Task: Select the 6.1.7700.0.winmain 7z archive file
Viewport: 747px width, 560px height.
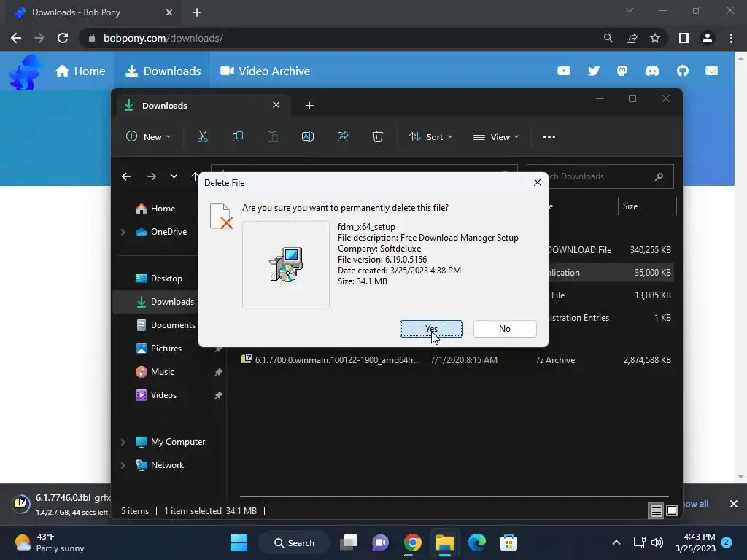Action: tap(455, 360)
